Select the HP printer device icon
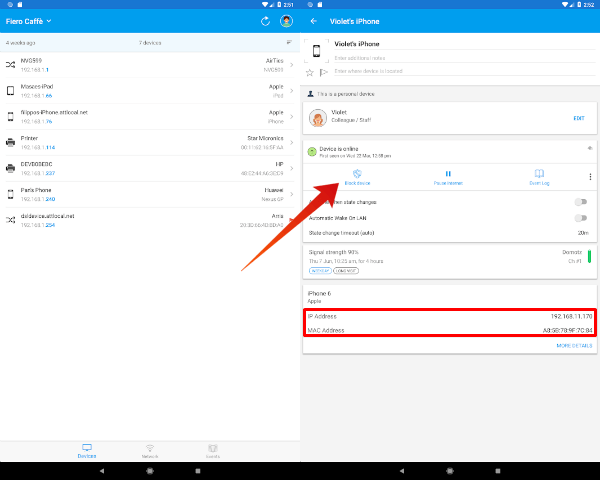Image resolution: width=600 pixels, height=480 pixels. [x=11, y=168]
